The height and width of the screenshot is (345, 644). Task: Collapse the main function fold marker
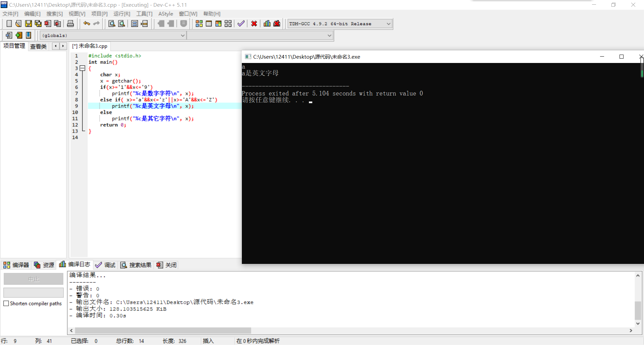pyautogui.click(x=83, y=68)
